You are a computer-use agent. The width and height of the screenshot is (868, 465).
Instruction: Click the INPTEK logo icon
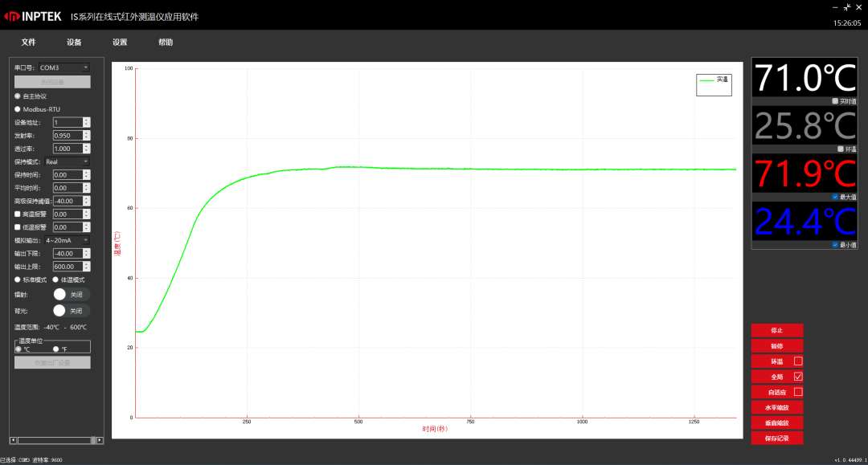tap(12, 17)
